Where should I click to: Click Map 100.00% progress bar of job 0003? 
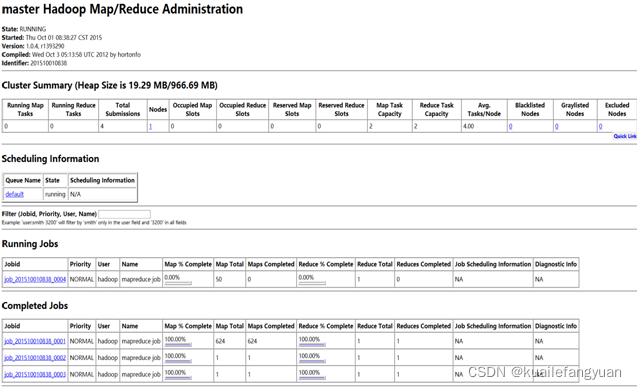pyautogui.click(x=178, y=378)
